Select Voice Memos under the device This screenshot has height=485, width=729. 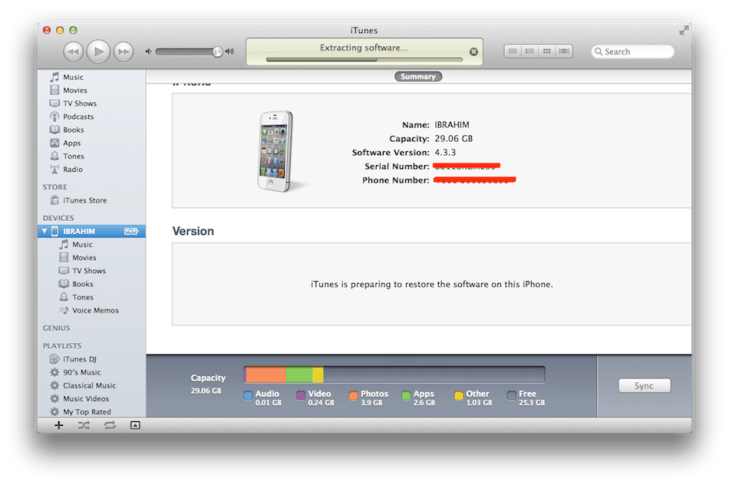95,310
